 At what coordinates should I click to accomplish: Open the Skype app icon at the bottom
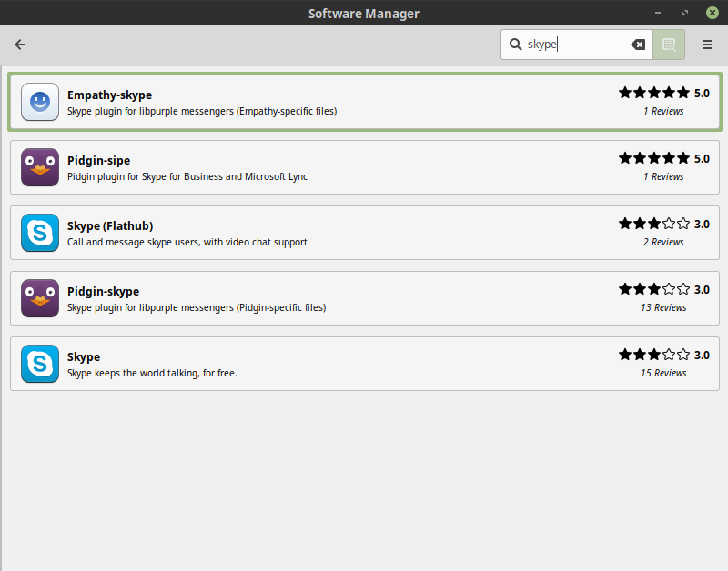39,363
